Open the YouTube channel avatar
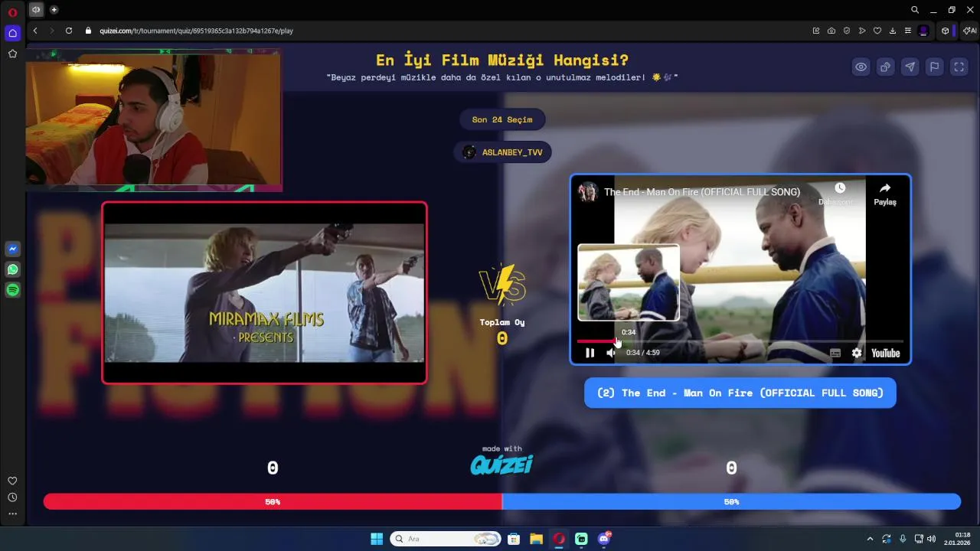This screenshot has height=551, width=980. click(x=588, y=191)
